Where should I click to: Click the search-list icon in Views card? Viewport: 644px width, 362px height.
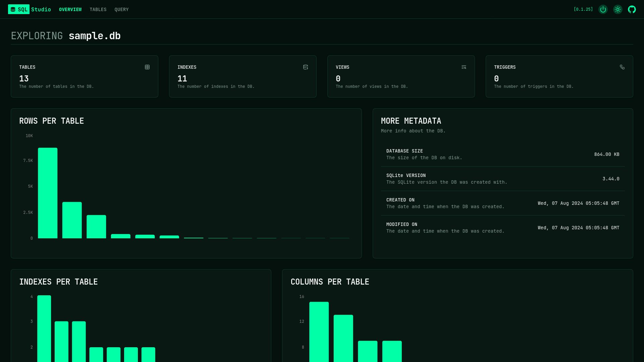click(x=464, y=67)
